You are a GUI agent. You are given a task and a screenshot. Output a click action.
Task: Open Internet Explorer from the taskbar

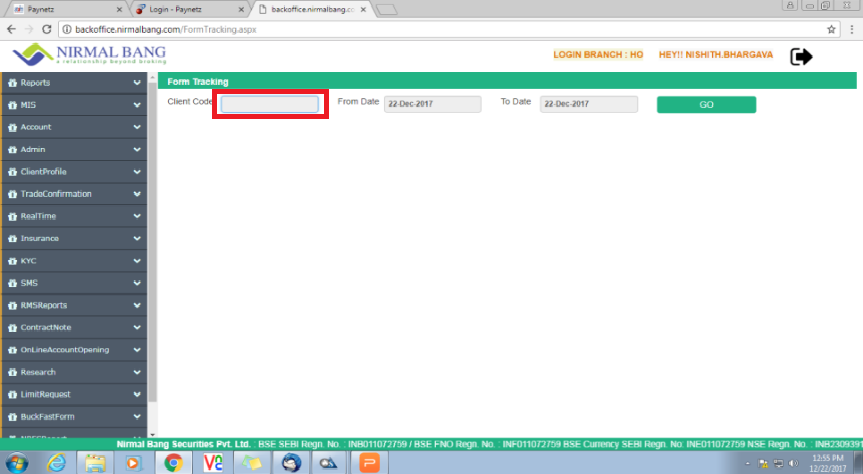pyautogui.click(x=57, y=461)
